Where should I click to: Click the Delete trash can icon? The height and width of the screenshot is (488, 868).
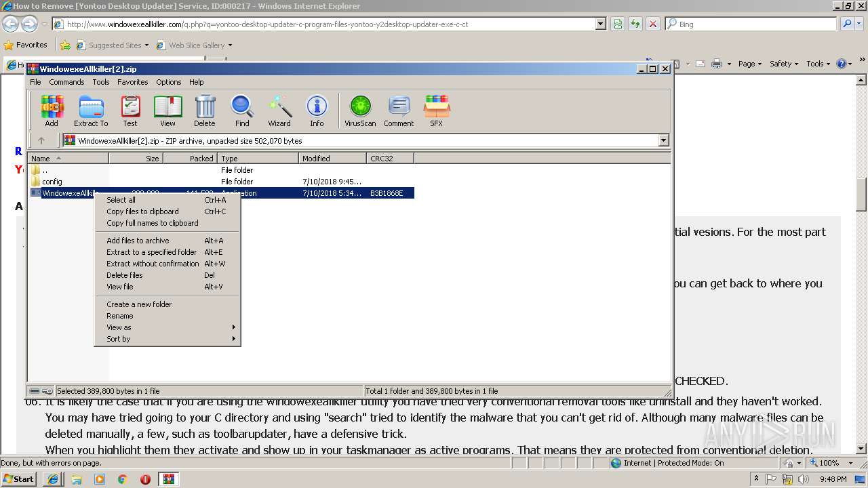point(205,110)
